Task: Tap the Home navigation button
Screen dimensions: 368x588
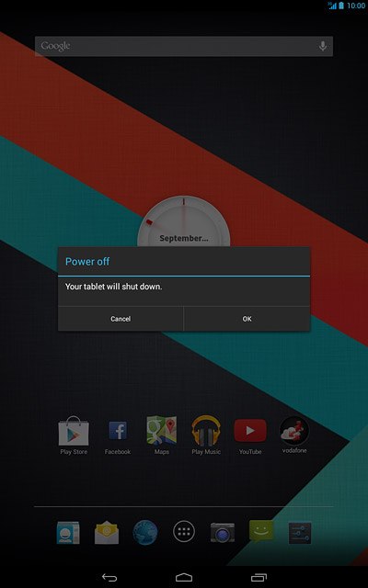Action: pos(184,578)
